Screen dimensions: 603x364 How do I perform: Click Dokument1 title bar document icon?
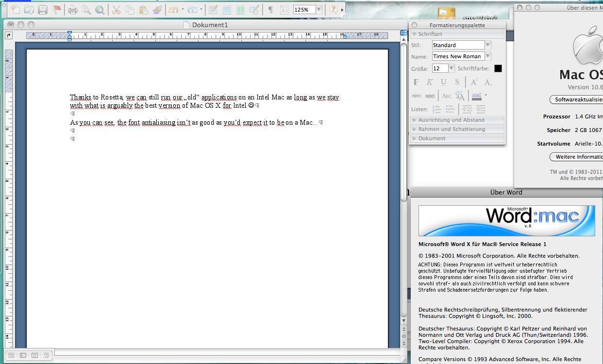click(x=187, y=25)
